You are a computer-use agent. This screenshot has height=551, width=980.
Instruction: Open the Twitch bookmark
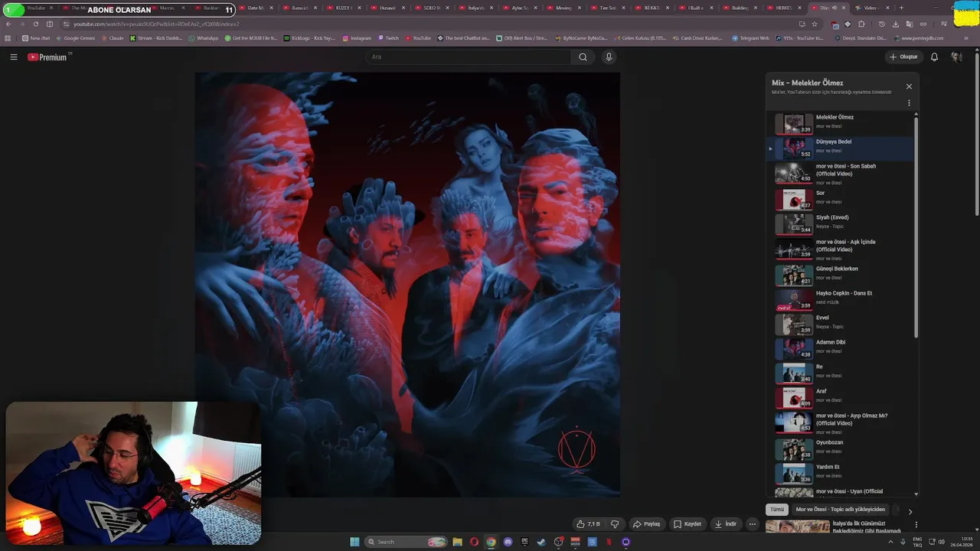pos(387,37)
